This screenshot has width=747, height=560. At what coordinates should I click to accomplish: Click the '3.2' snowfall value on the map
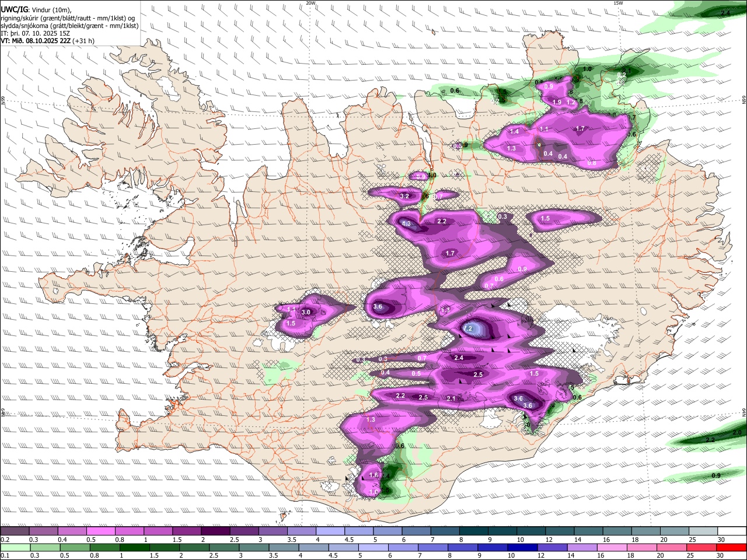pos(404,196)
